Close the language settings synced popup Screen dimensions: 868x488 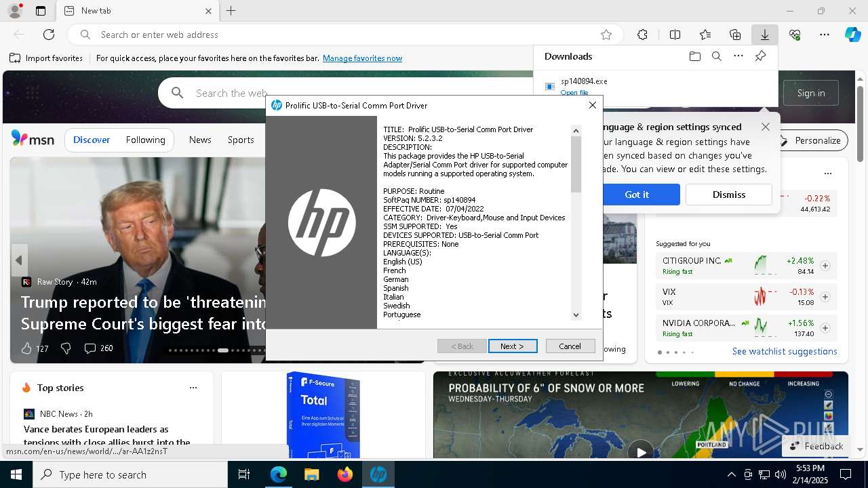(x=766, y=127)
